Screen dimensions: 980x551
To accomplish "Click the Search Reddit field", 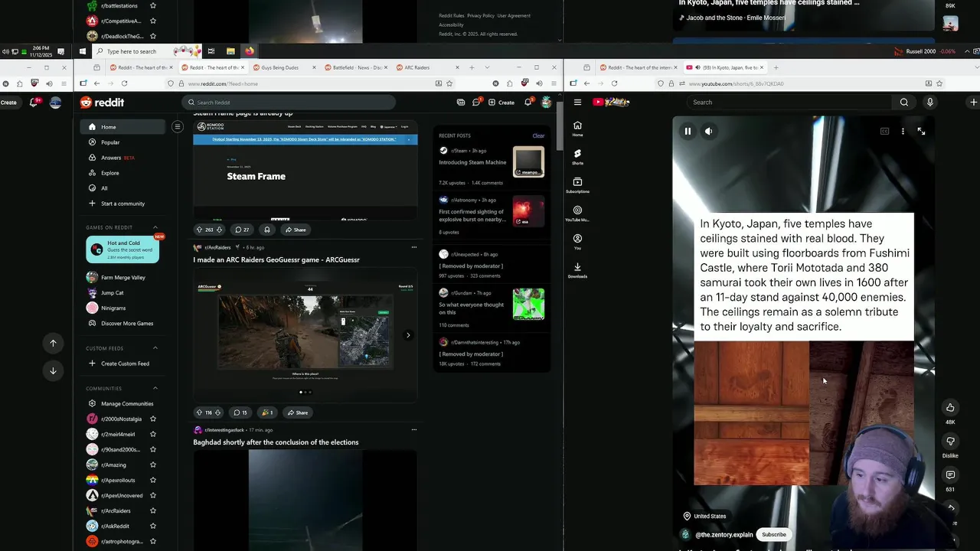I will click(x=289, y=103).
